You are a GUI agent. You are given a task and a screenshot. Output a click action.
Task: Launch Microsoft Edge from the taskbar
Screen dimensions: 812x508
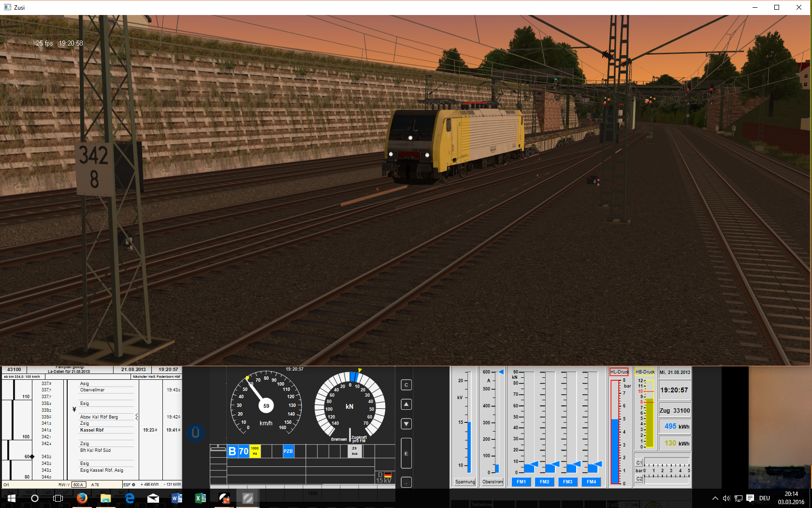tap(130, 498)
